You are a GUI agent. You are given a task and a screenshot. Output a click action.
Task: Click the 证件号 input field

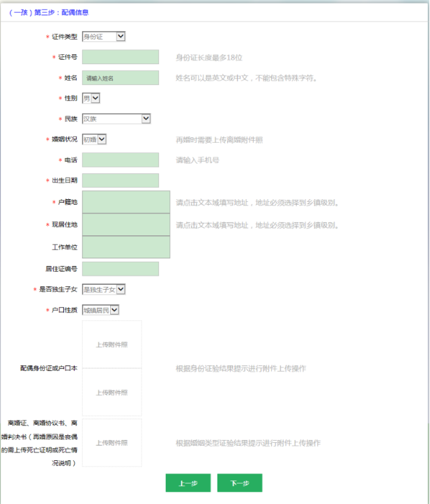pos(120,57)
